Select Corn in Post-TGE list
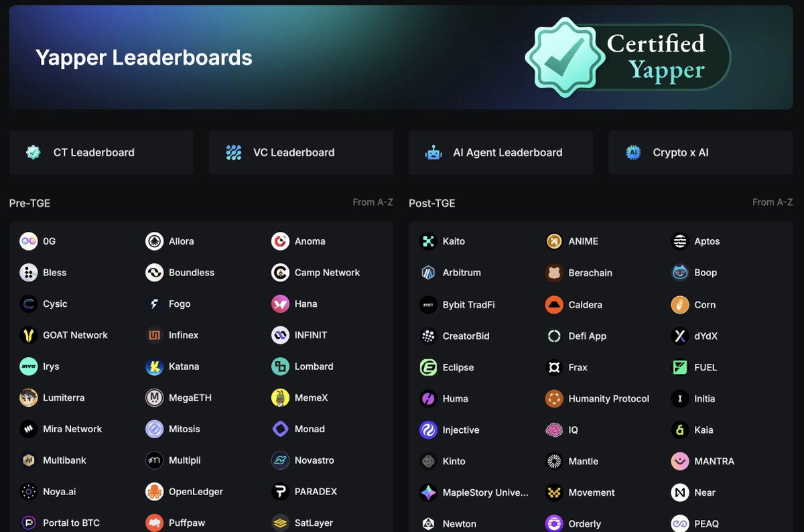The image size is (804, 532). 693,305
